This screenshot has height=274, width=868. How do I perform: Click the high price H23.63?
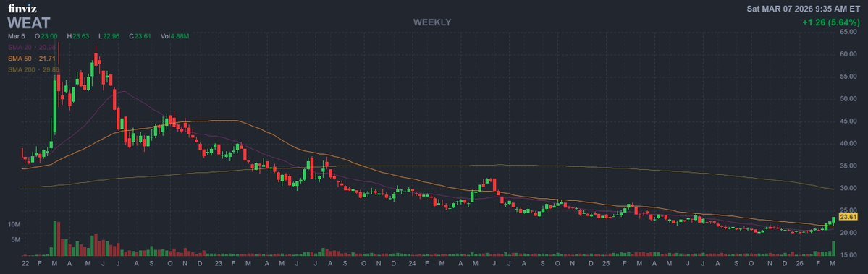[78, 36]
